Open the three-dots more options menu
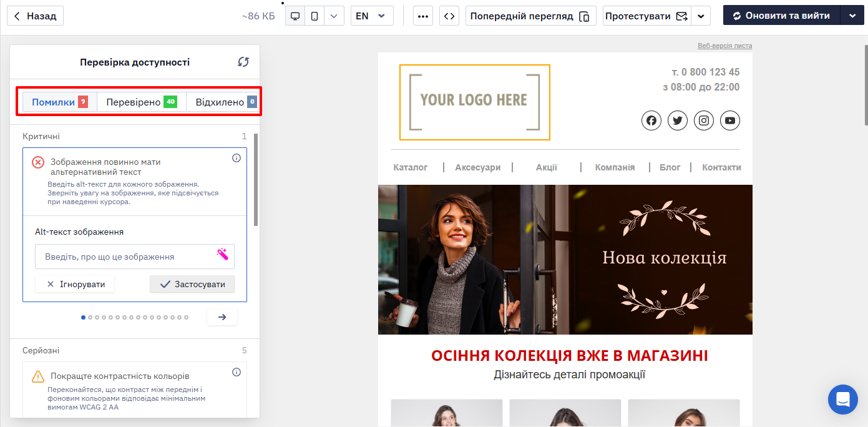The image size is (868, 427). pyautogui.click(x=423, y=16)
